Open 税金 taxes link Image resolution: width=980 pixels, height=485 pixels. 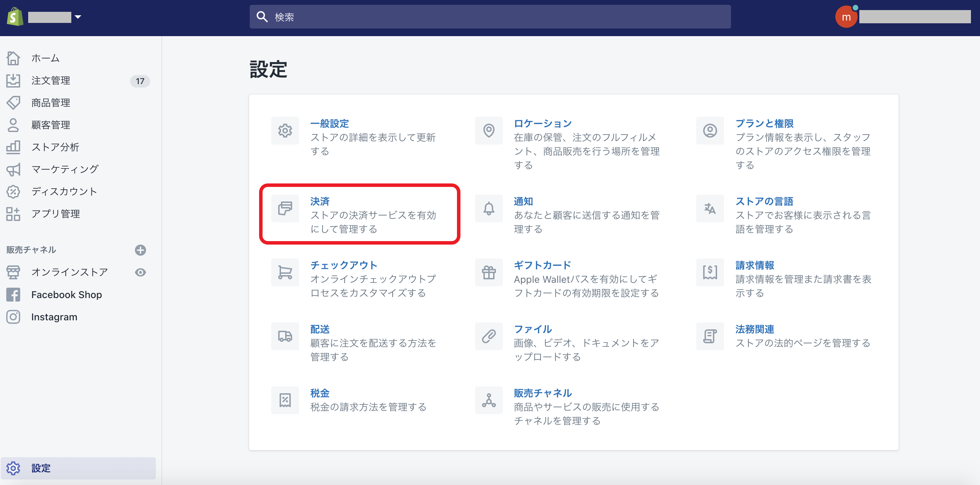click(x=320, y=393)
